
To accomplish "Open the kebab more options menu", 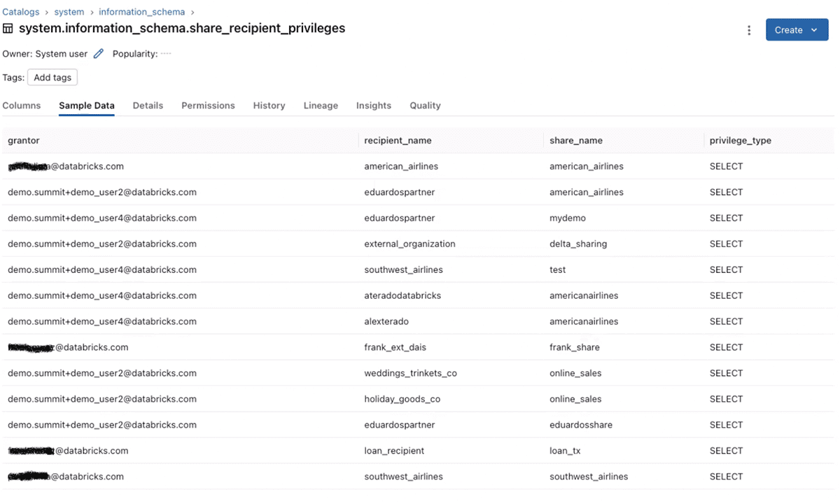I will pos(749,30).
